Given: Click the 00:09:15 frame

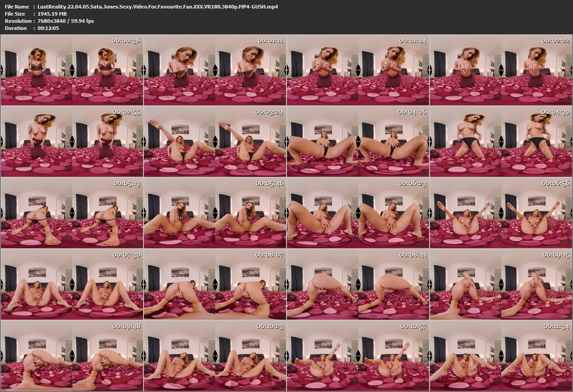Looking at the screenshot, I should point(501,284).
